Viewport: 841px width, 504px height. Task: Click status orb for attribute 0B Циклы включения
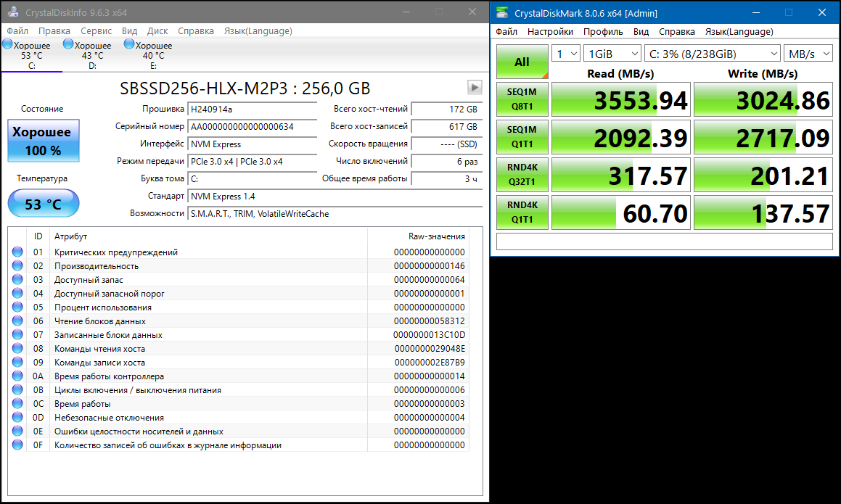[x=17, y=390]
